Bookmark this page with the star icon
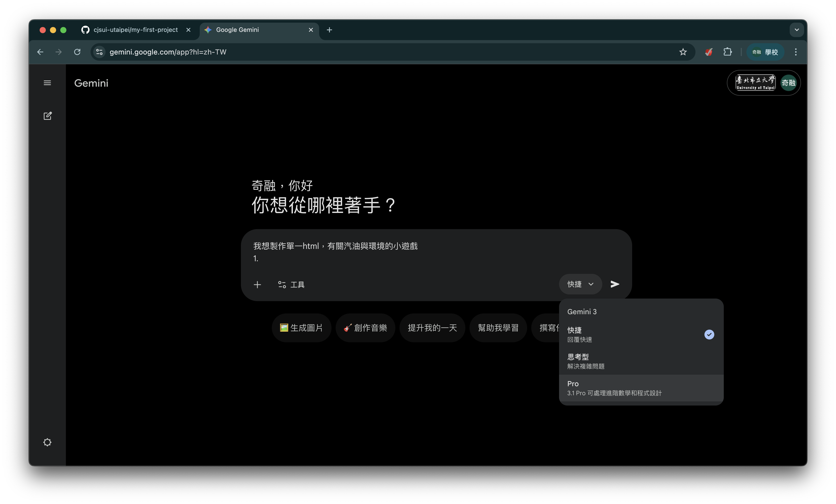 point(683,52)
